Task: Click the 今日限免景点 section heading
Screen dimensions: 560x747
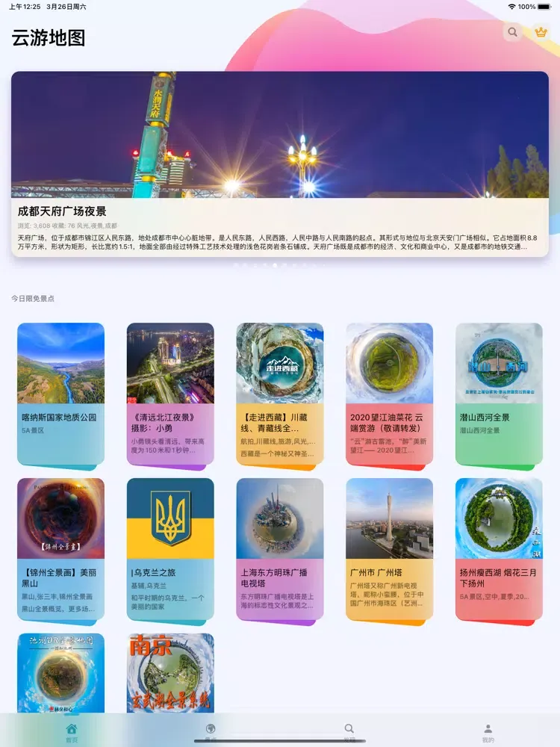Action: (x=33, y=299)
